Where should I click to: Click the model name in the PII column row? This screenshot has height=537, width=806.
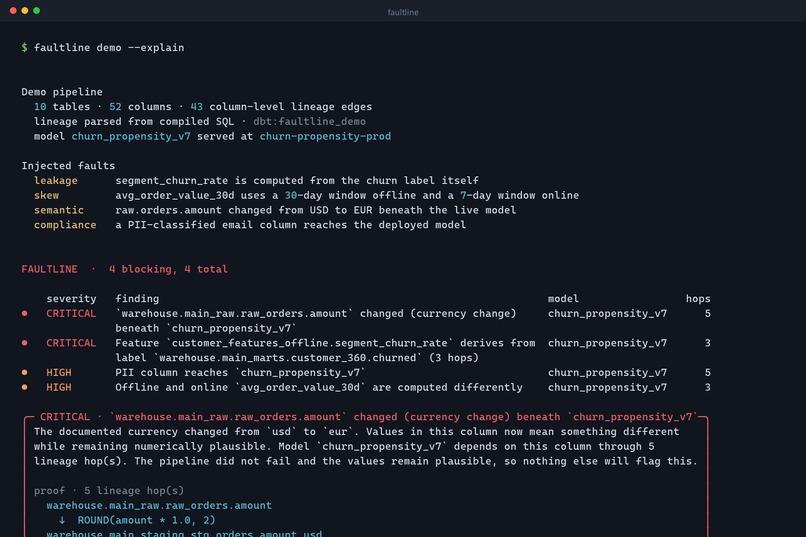[x=608, y=372]
